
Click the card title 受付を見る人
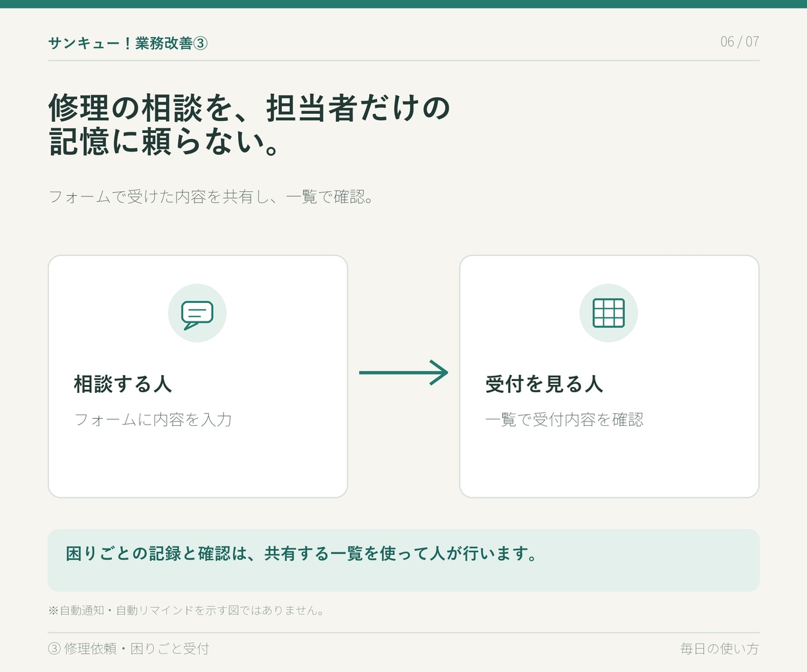(544, 384)
